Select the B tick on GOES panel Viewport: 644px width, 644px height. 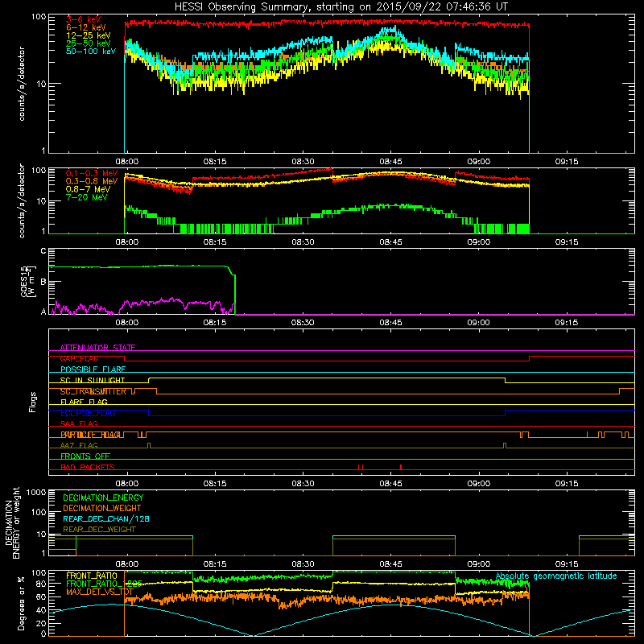pyautogui.click(x=43, y=282)
